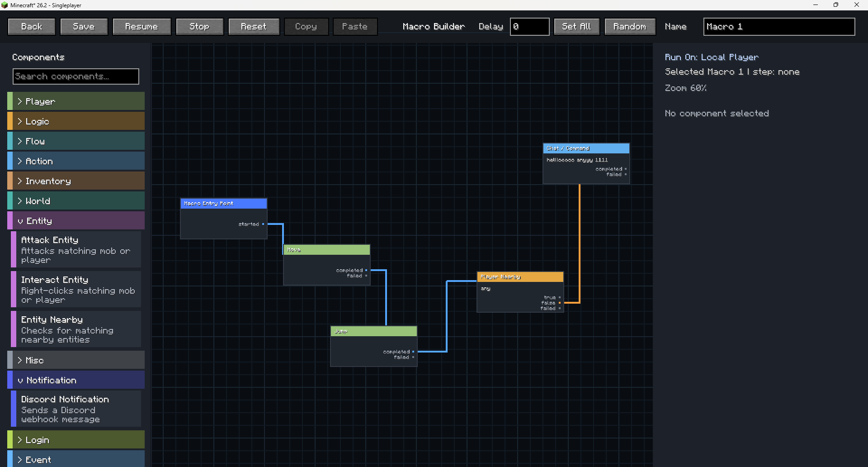Screen dimensions: 868x467
Task: Click the Jump node failed port
Action: tap(413, 357)
